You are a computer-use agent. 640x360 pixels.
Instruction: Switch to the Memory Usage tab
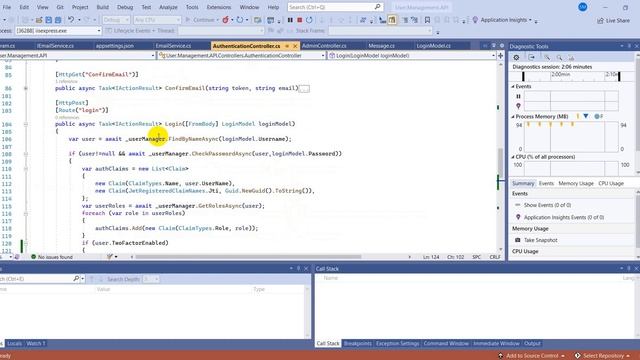(x=576, y=184)
